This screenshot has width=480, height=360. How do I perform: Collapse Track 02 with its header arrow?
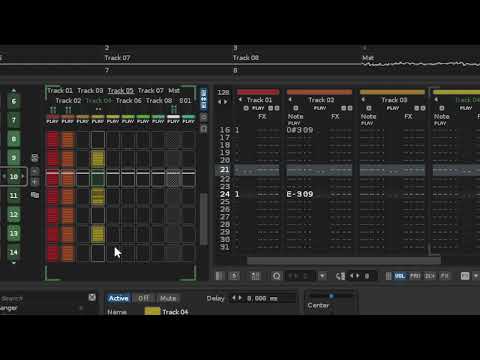[290, 100]
